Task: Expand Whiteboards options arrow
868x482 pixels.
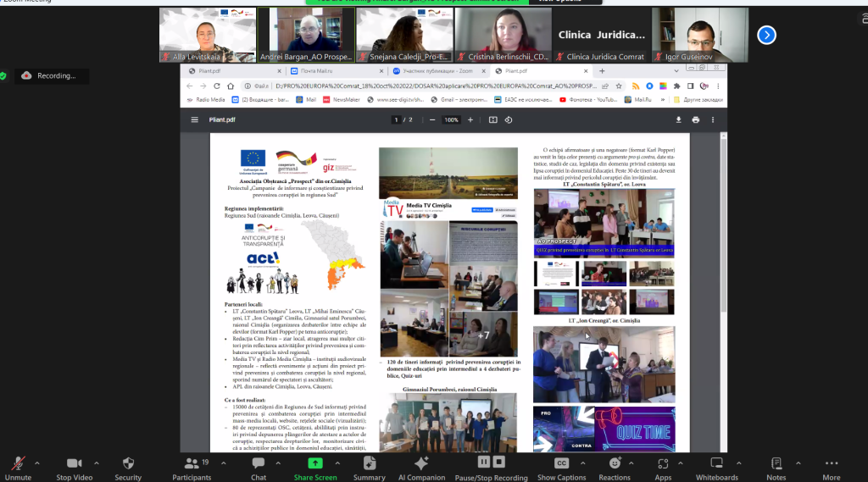Action: pos(738,463)
